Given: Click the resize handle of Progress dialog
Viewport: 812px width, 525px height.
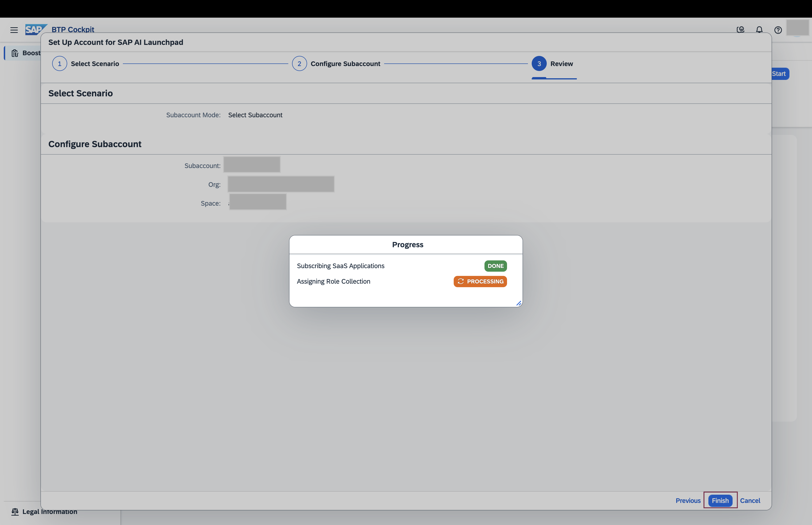Looking at the screenshot, I should pyautogui.click(x=519, y=303).
